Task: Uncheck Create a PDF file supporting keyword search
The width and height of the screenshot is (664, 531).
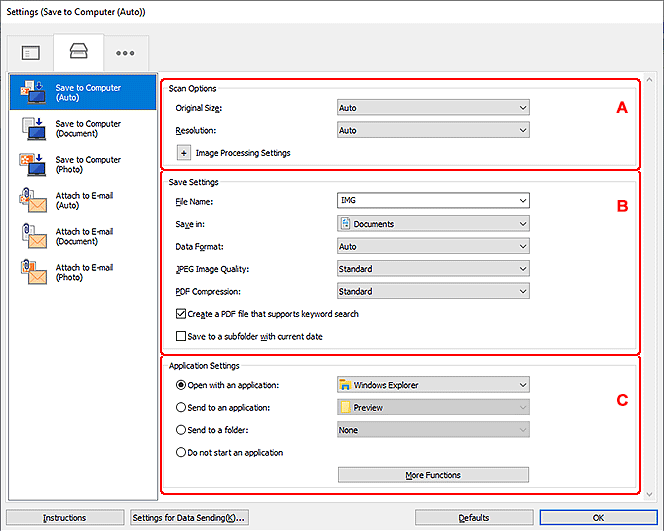Action: 181,314
